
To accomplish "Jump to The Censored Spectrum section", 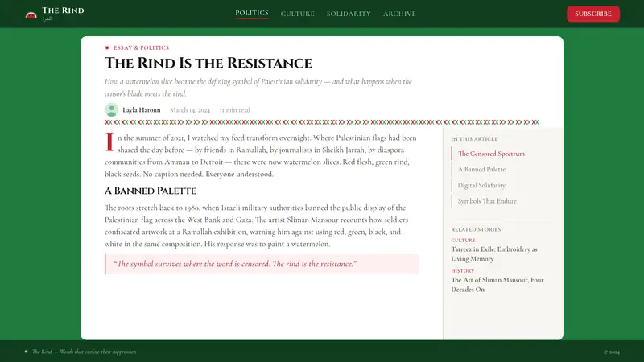I will click(491, 154).
